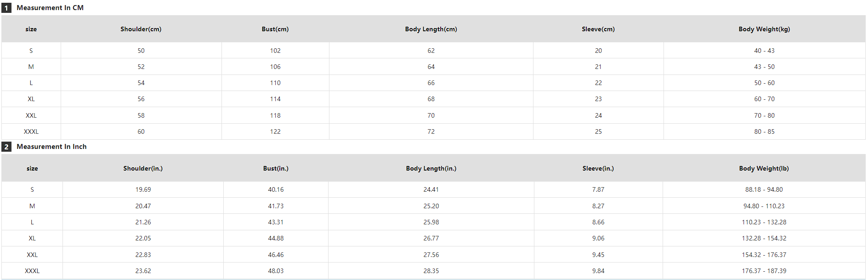Click the "88.18 - 94.80" weight cell
This screenshot has height=280, width=868.
coord(764,189)
